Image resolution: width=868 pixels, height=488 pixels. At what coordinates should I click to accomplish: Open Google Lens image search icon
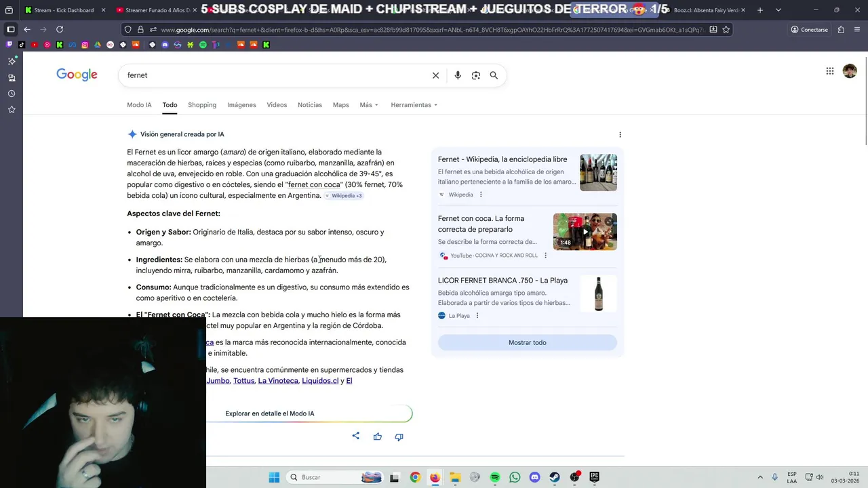coord(476,75)
